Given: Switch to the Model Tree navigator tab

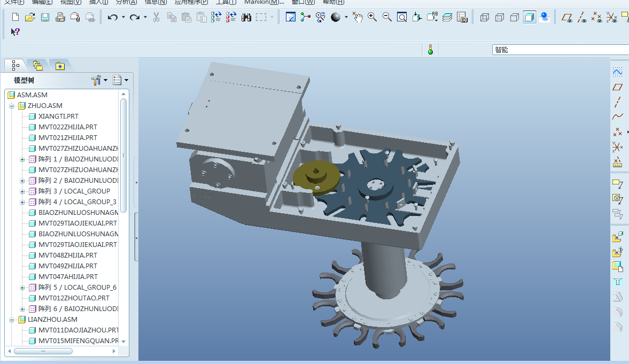Looking at the screenshot, I should (15, 65).
